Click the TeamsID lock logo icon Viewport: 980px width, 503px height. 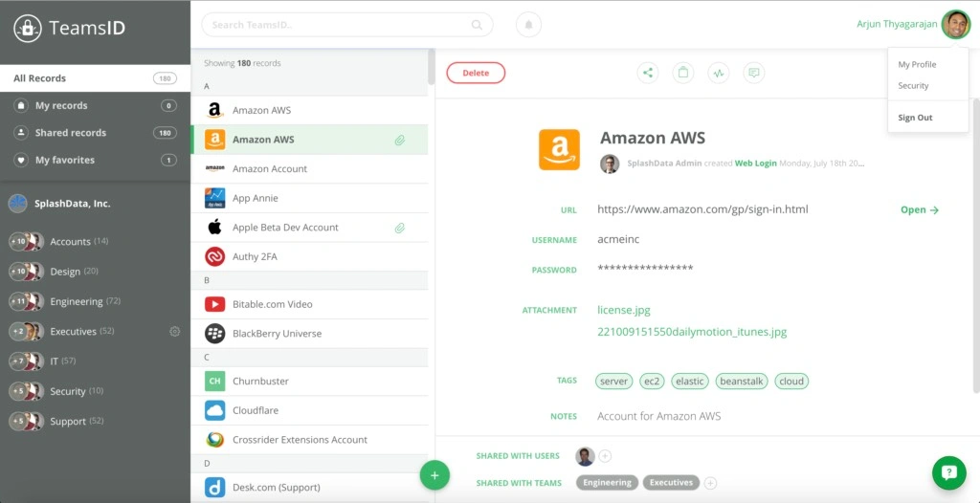tap(28, 28)
